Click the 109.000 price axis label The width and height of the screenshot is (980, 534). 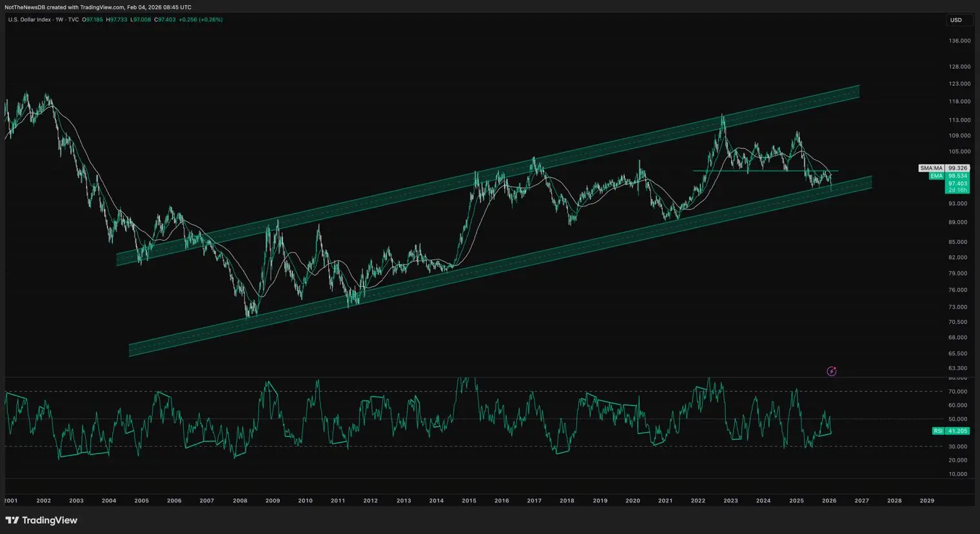[959, 135]
